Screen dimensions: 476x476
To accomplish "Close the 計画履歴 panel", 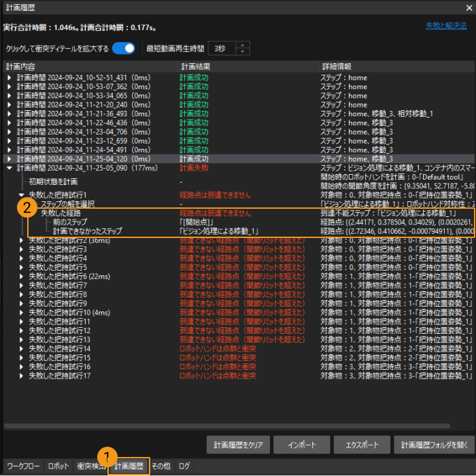I will pyautogui.click(x=469, y=6).
